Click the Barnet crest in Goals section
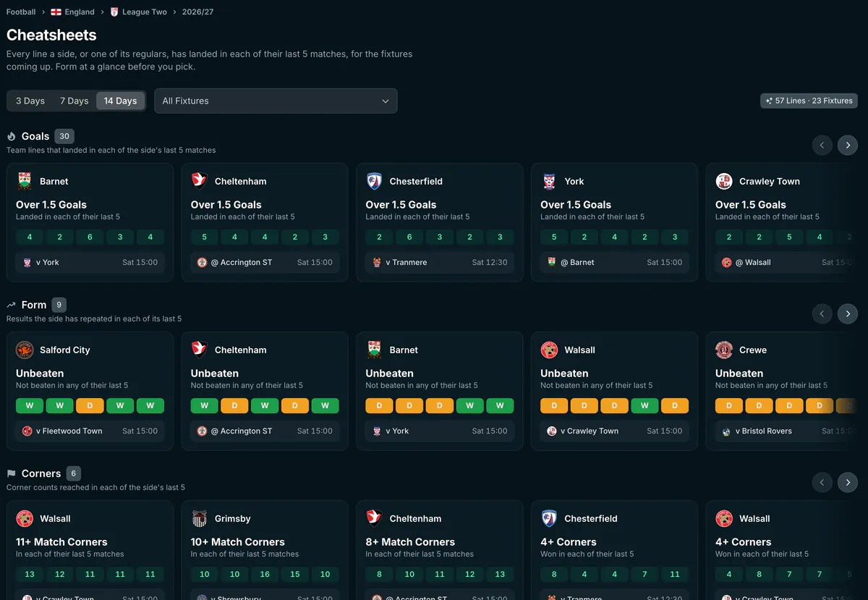868x600 pixels. 25,181
